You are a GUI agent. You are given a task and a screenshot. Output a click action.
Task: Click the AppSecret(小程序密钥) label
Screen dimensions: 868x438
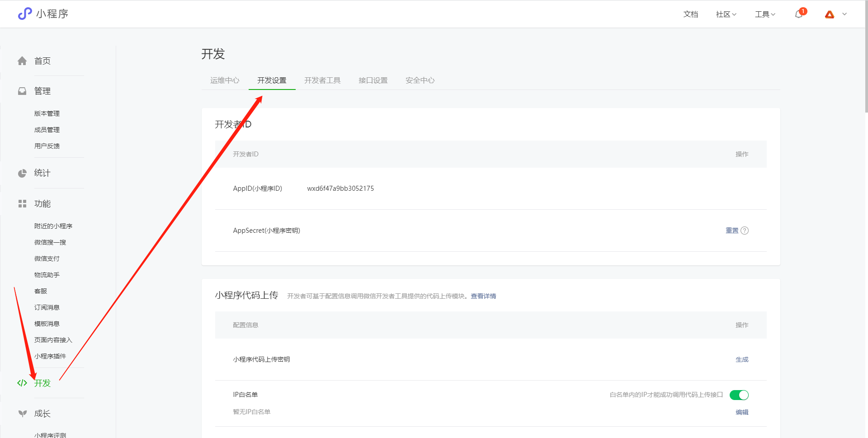pyautogui.click(x=266, y=231)
